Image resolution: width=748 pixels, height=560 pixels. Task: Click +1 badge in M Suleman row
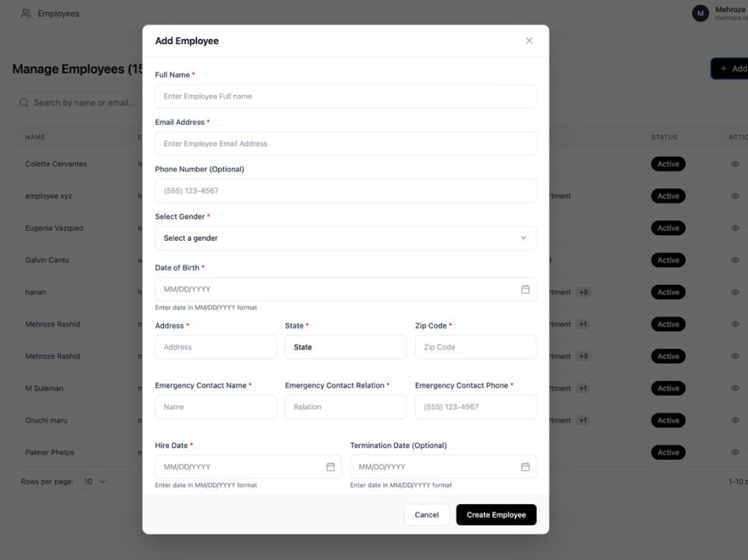click(x=583, y=388)
